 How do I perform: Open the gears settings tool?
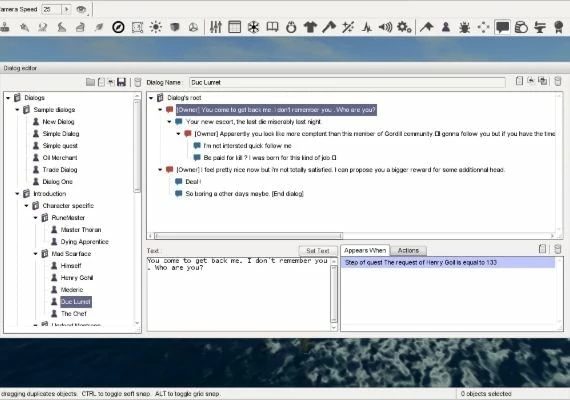coord(404,27)
